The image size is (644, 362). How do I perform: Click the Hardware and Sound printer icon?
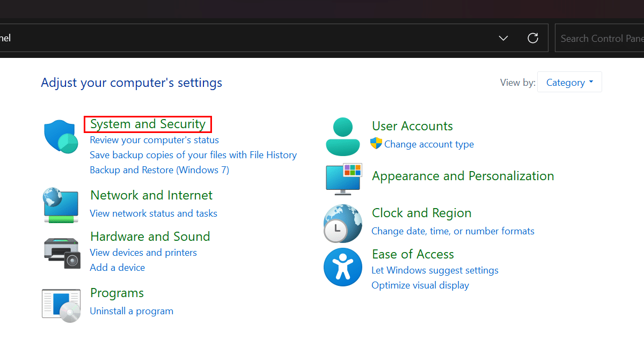click(x=62, y=253)
